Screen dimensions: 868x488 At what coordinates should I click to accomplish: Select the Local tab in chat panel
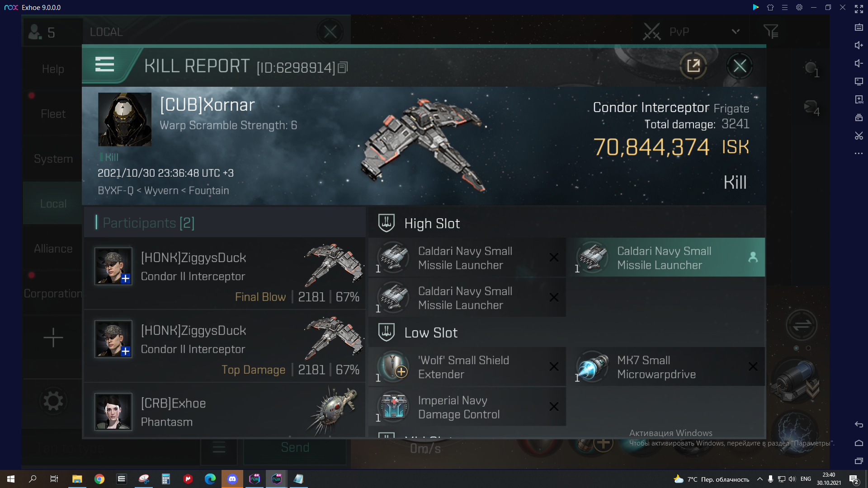(52, 203)
